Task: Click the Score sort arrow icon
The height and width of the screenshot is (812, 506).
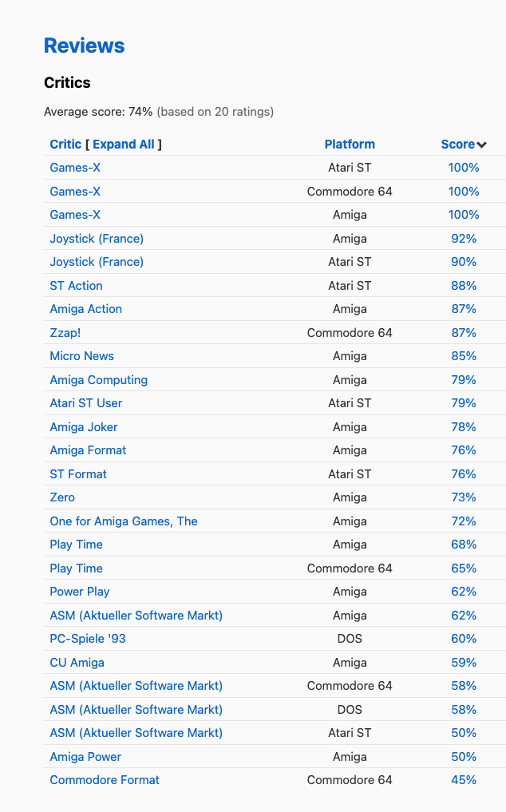Action: pyautogui.click(x=482, y=145)
